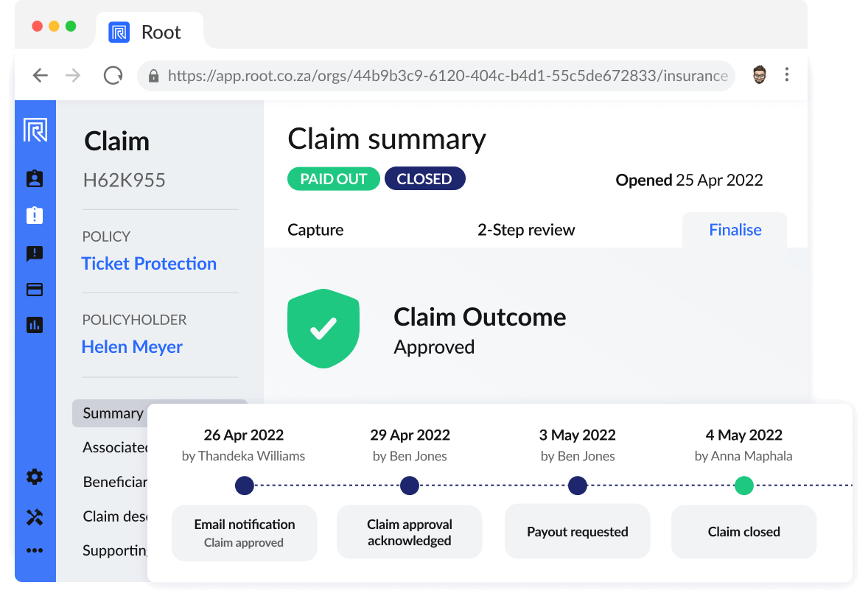868x599 pixels.
Task: Click the browser address bar URL field
Action: 435,74
